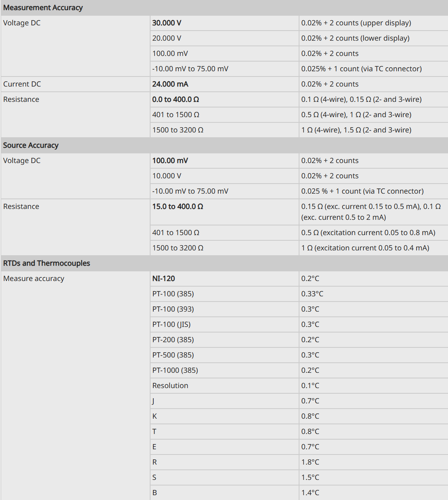This screenshot has height=500, width=448.
Task: Select the lower display accuracy text
Action: [355, 38]
